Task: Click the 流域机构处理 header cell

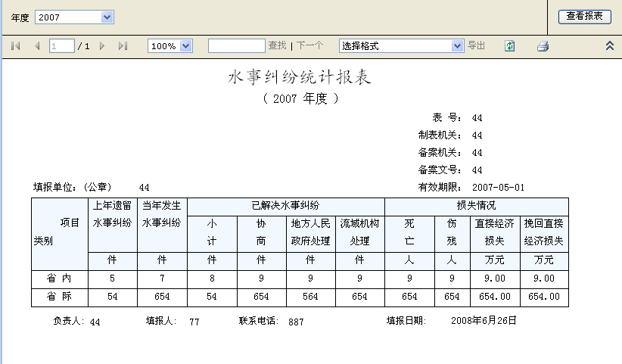Action: tap(359, 232)
